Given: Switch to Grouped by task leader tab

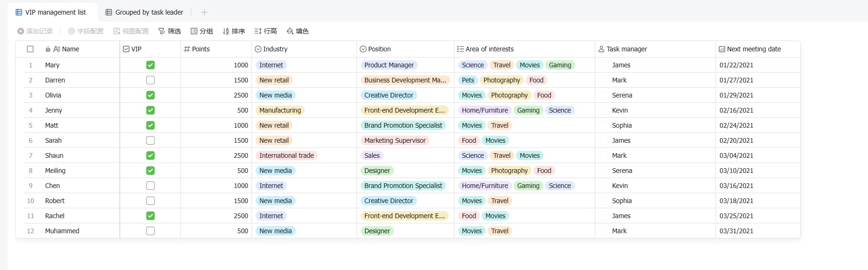Looking at the screenshot, I should (145, 12).
